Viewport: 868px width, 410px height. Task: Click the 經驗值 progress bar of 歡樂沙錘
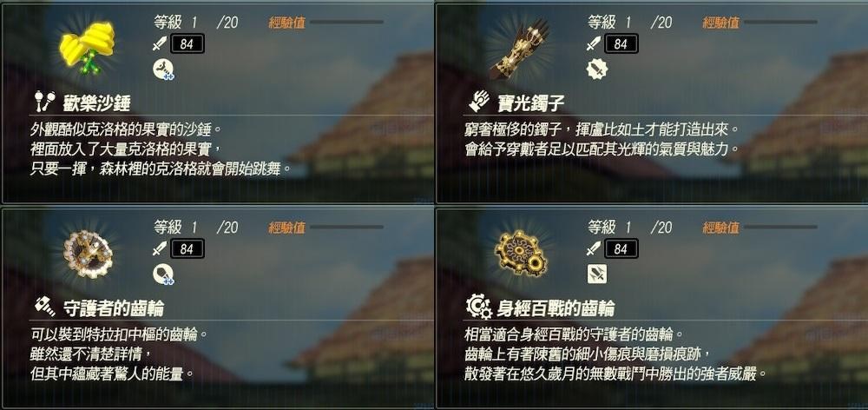click(x=346, y=23)
